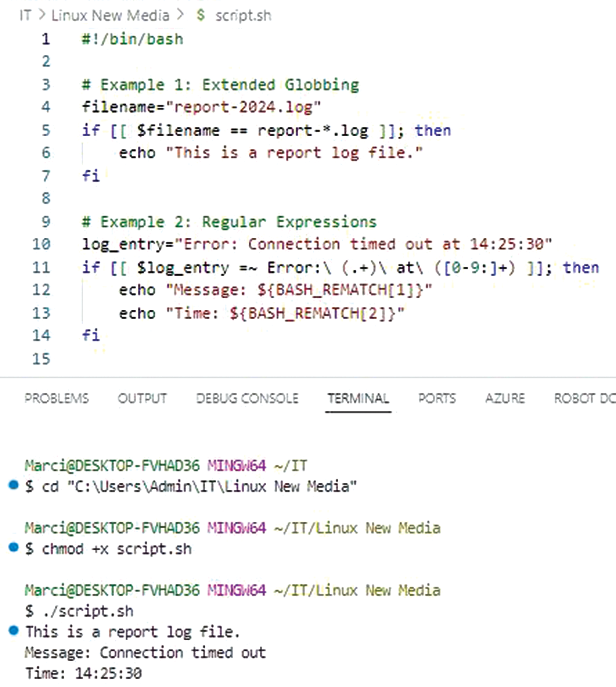Click the 'then' keyword on line 11
Screen dimensions: 616x687
pos(580,267)
